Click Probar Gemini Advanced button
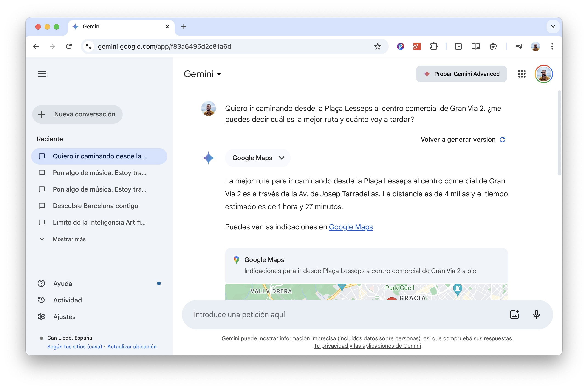Viewport: 588px width, 389px height. 461,74
